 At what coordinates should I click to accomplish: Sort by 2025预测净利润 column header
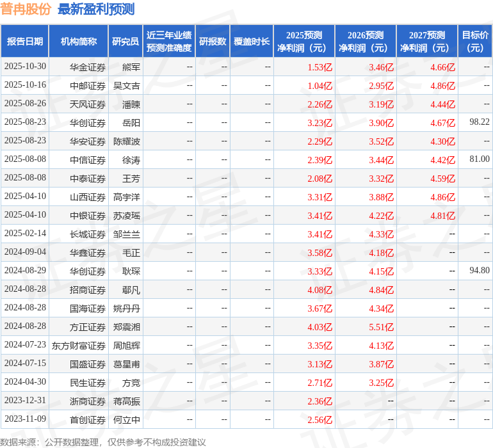click(304, 42)
